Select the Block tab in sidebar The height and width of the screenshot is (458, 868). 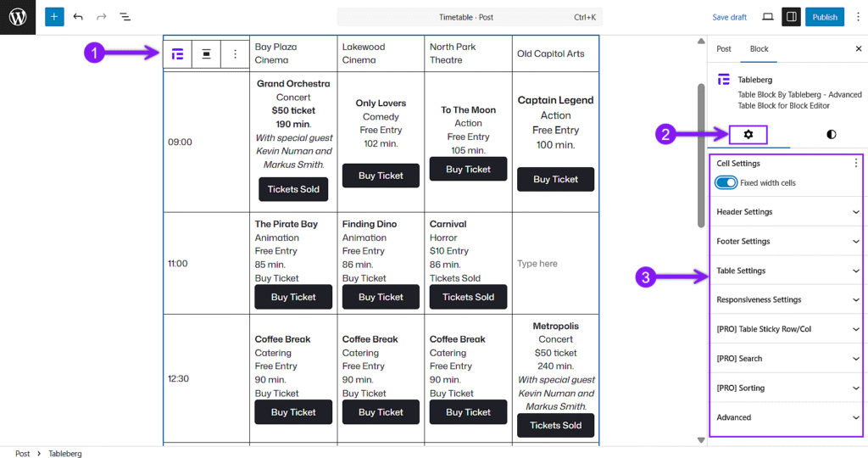[x=759, y=49]
